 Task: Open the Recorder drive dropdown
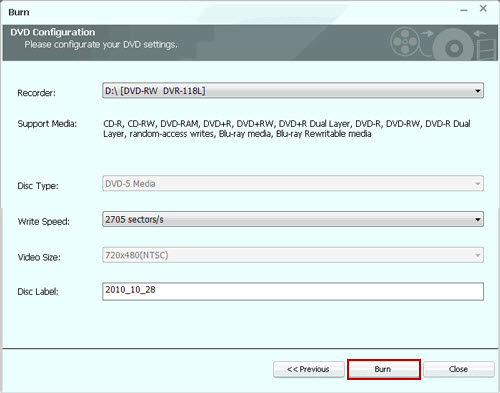pyautogui.click(x=293, y=91)
